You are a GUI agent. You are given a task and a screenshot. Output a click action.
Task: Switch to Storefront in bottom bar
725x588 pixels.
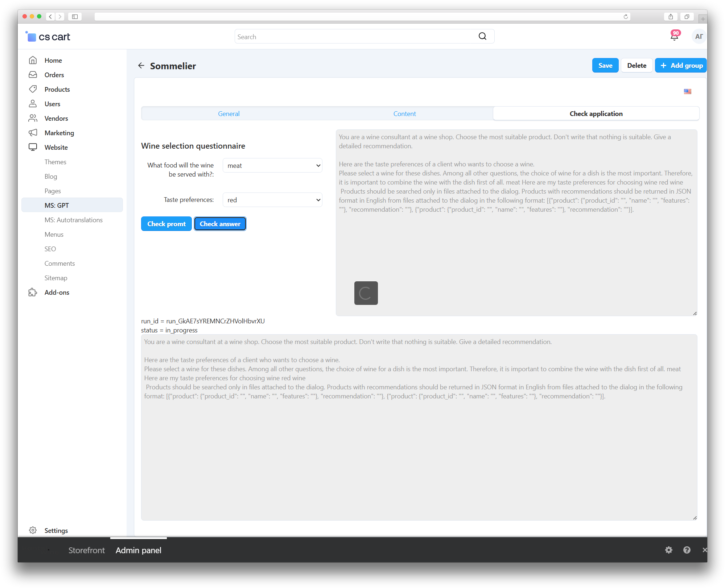pyautogui.click(x=86, y=550)
